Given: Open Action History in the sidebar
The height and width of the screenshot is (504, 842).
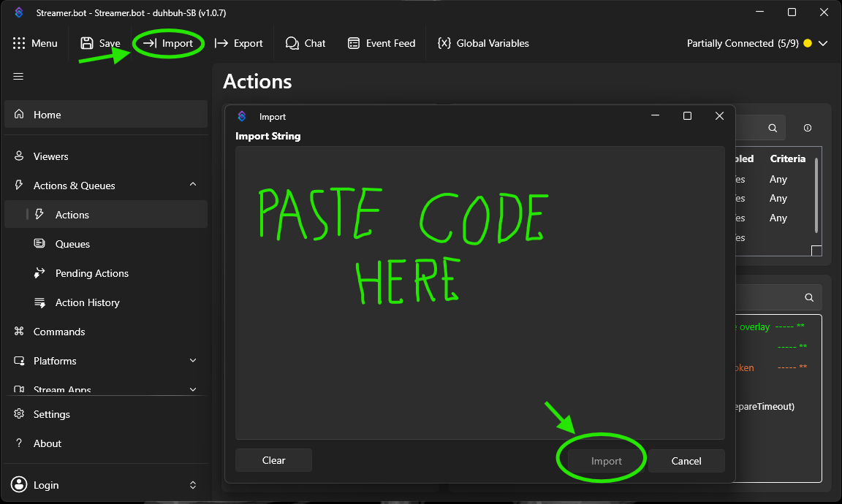Looking at the screenshot, I should point(106,302).
